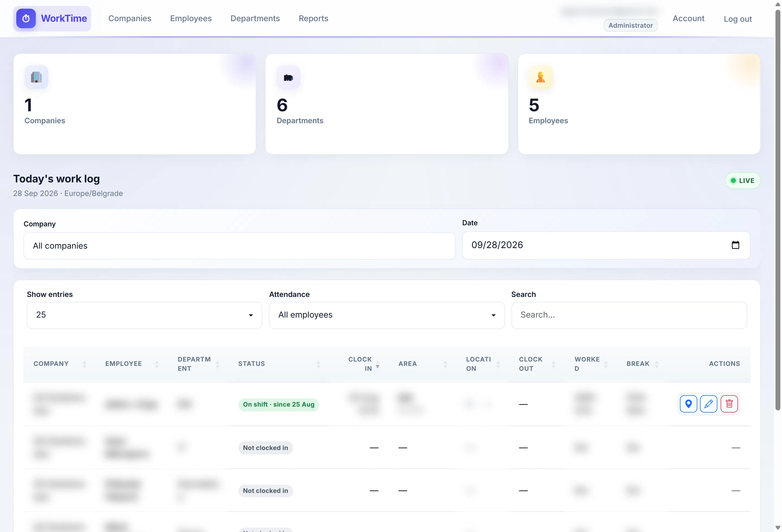Click the Search input field
Screen dimensions: 782x532
click(629, 315)
